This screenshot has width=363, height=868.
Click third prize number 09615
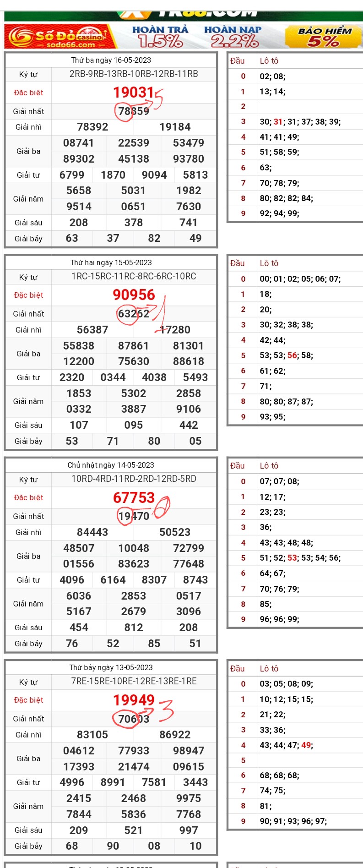click(x=189, y=767)
